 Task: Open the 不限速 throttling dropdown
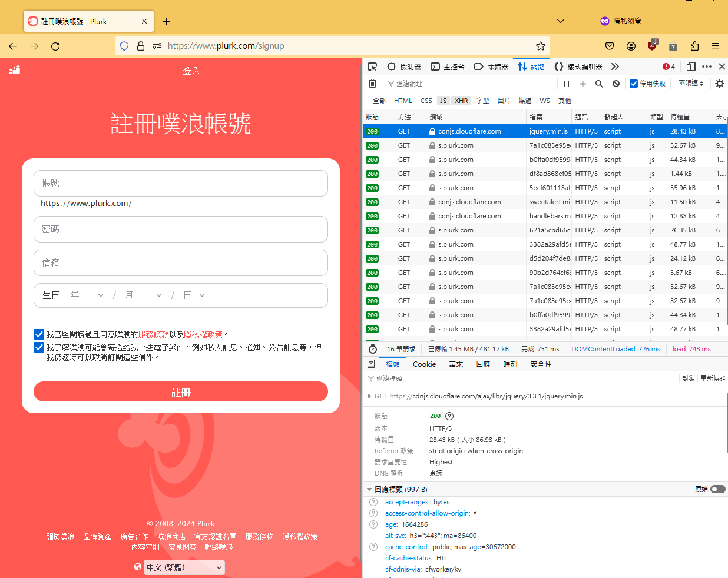point(691,84)
